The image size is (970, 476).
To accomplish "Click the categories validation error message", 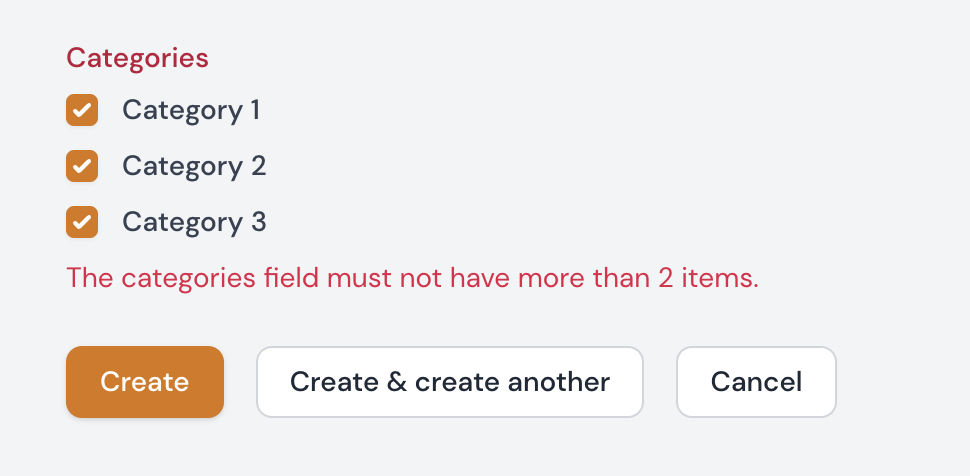I will pos(412,278).
